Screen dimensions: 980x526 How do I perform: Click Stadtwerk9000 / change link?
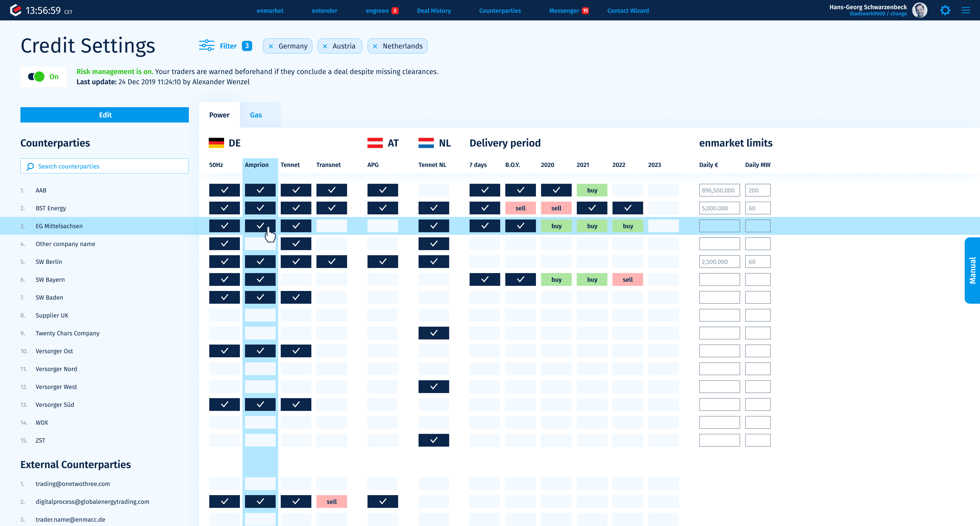tap(878, 14)
